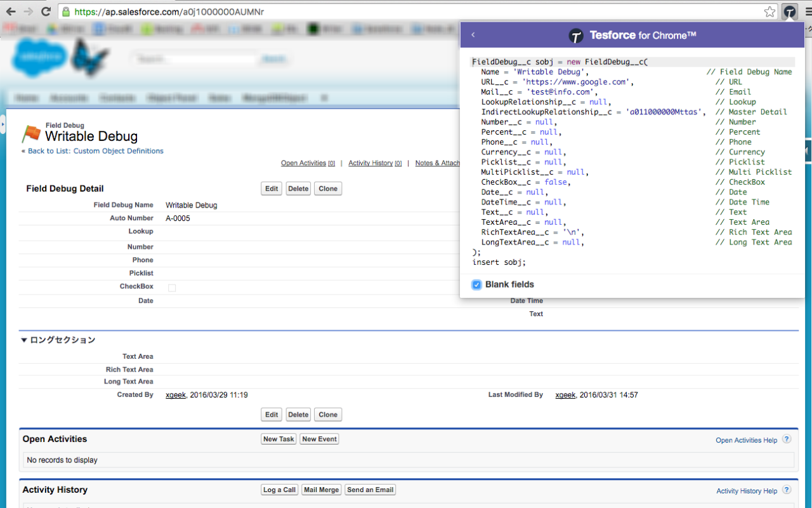Click the "Name = 'Writable Debug'," code line
This screenshot has height=508, width=812.
[x=535, y=72]
